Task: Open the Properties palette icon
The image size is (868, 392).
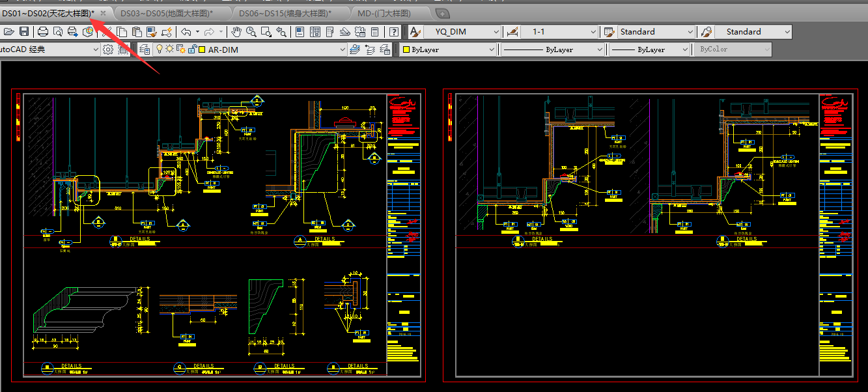Action: 300,32
